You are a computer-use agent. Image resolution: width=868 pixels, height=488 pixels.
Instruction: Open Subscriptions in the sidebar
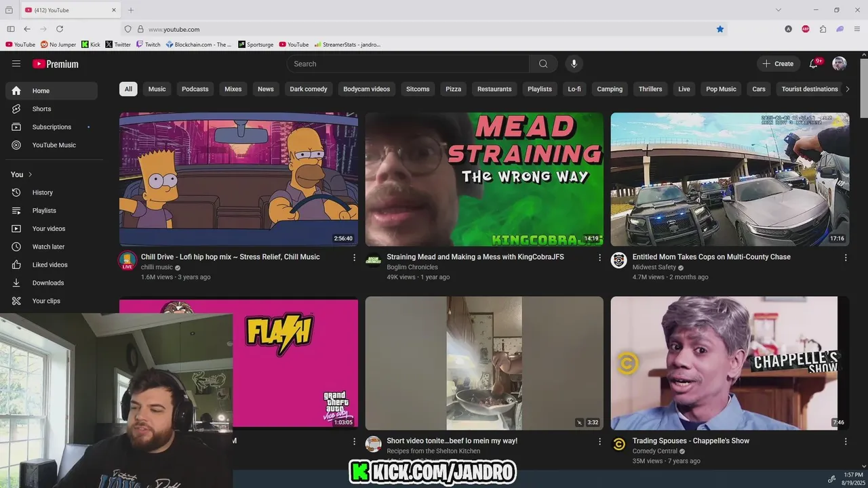[52, 127]
